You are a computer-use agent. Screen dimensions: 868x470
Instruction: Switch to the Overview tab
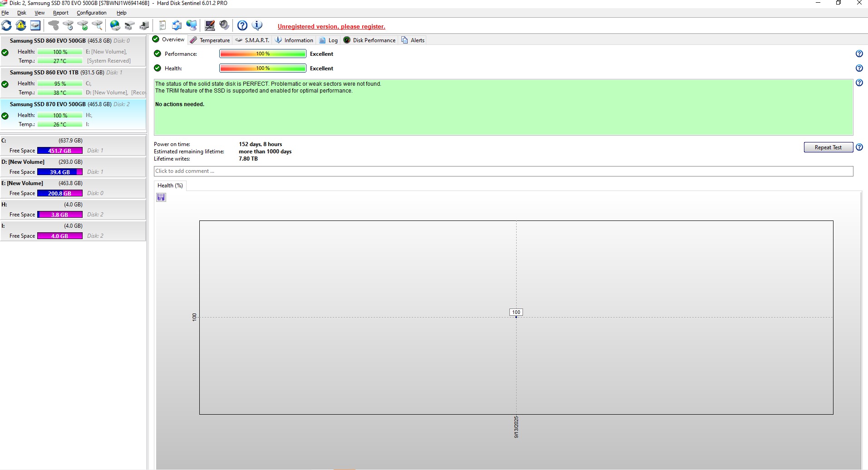pos(168,39)
